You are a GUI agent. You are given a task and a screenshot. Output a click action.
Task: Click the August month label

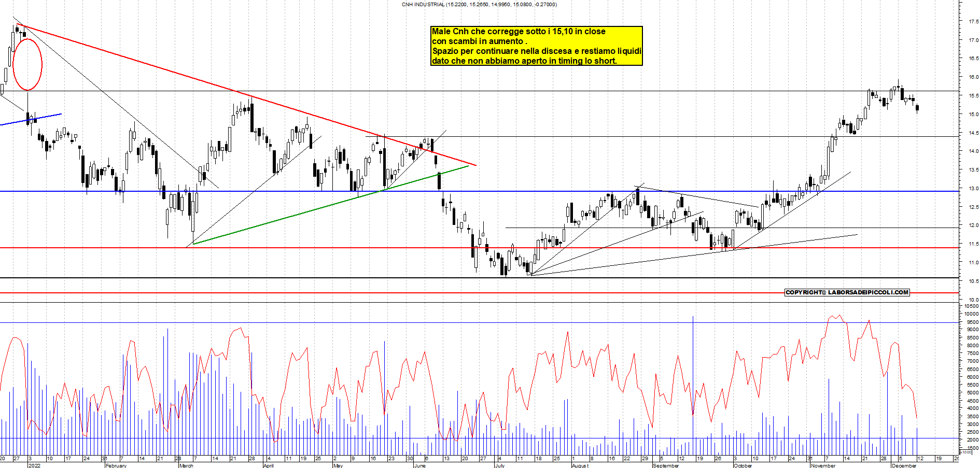(x=580, y=465)
